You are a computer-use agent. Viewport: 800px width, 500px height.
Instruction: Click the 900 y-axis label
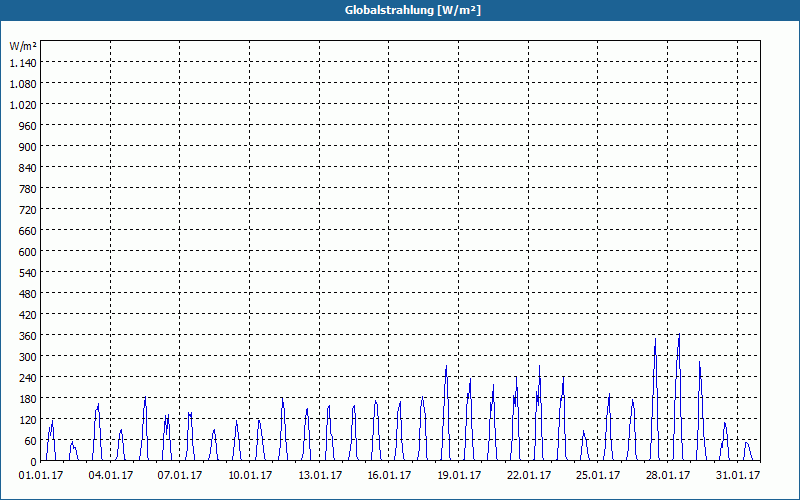pos(28,147)
